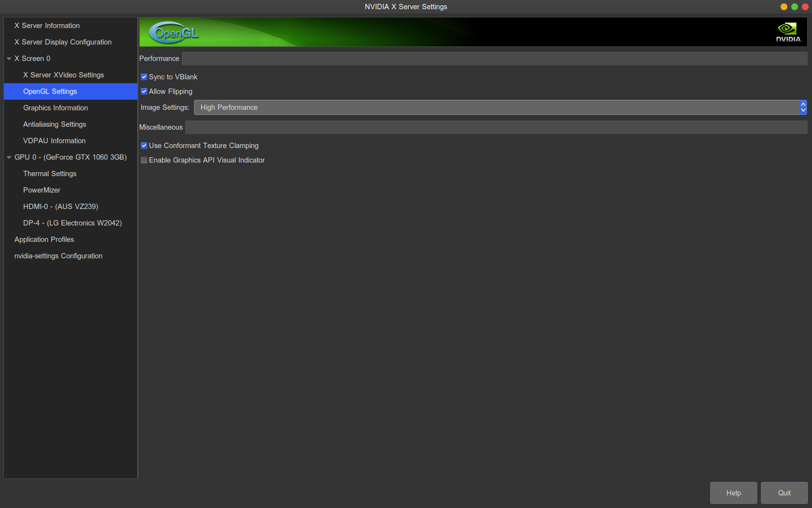The image size is (812, 508).
Task: Click the OpenGL logo in banner
Action: click(x=174, y=32)
